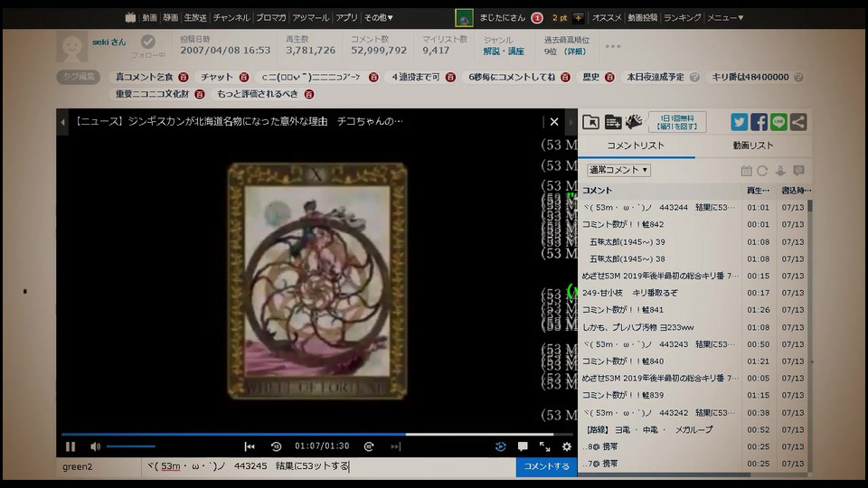Open the player settings gear
This screenshot has width=868, height=488.
pos(566,446)
